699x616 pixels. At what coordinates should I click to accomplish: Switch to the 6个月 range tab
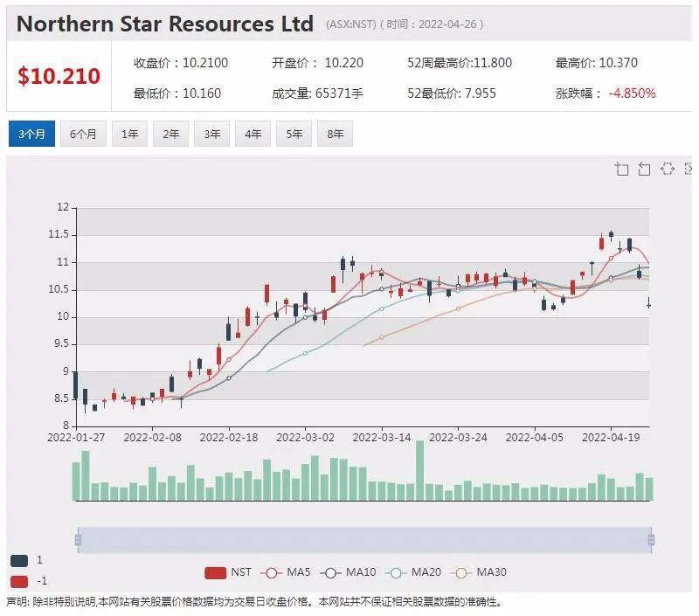click(83, 134)
